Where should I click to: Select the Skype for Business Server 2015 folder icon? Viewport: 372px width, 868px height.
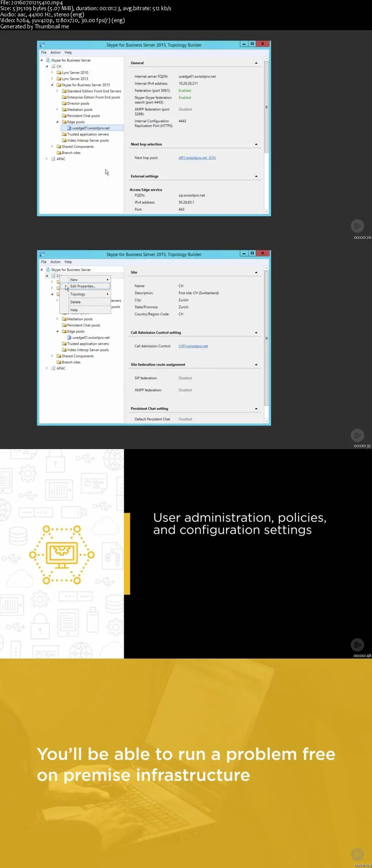pos(59,85)
